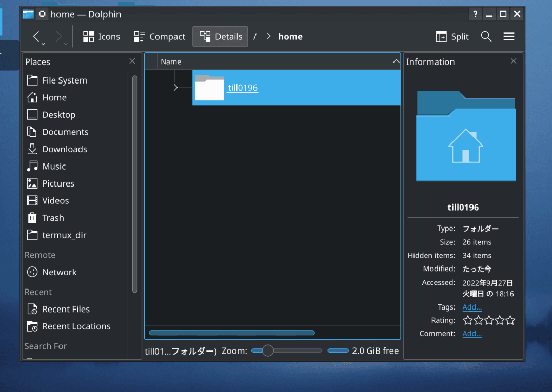Click Add link next to Tags

click(x=472, y=307)
